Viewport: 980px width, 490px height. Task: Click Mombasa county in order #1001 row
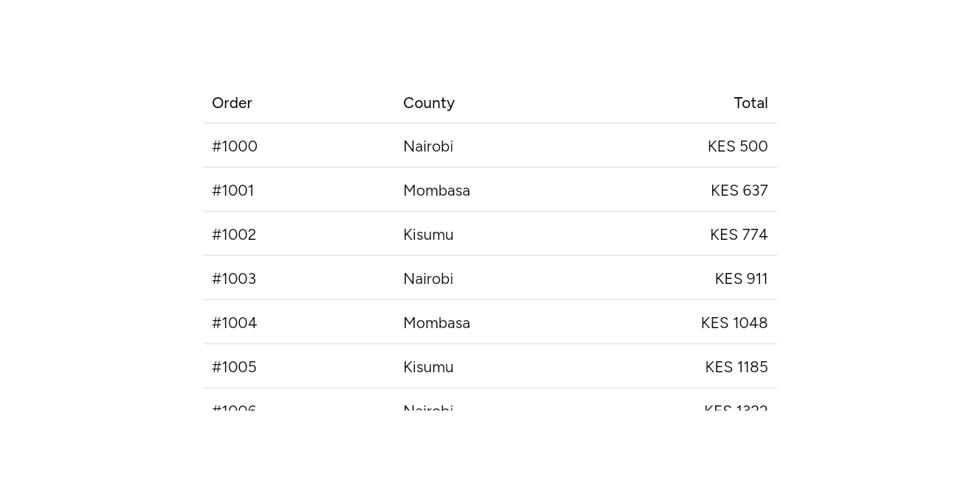tap(437, 191)
